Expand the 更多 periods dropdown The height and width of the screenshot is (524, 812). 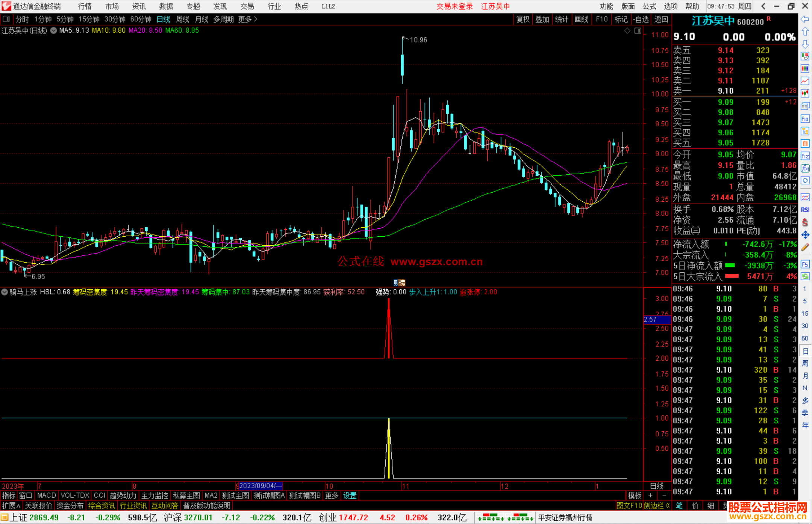click(248, 19)
